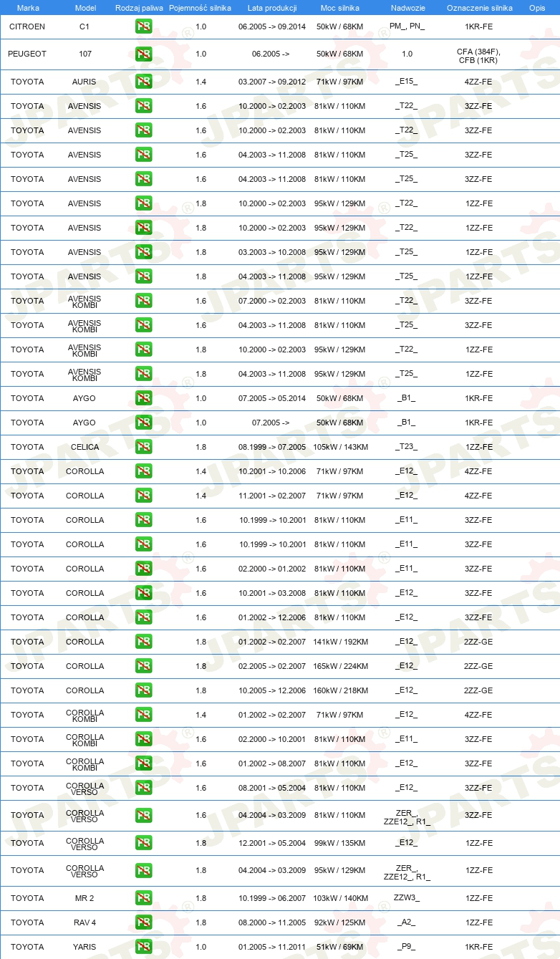Select the YARIS model cell
560x959 pixels.
pyautogui.click(x=85, y=947)
